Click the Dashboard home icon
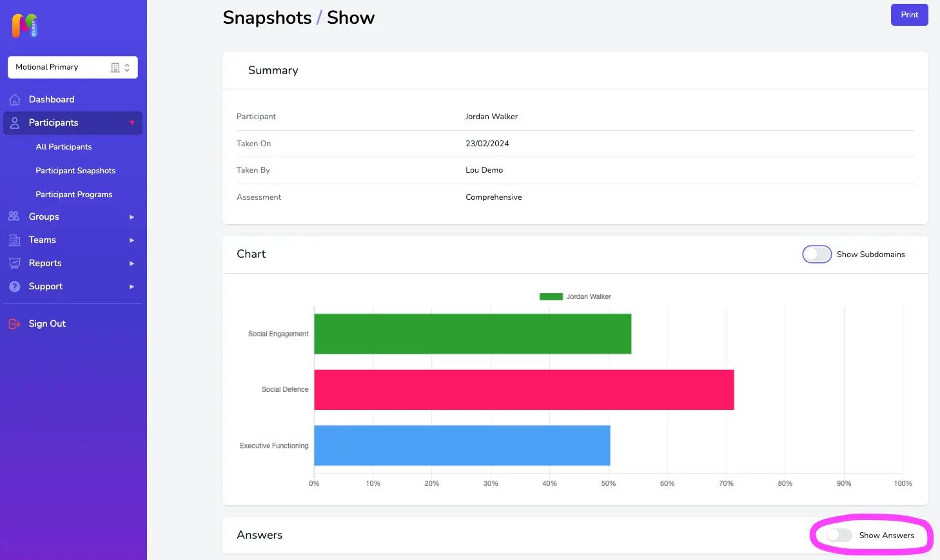Viewport: 940px width, 560px height. click(15, 99)
